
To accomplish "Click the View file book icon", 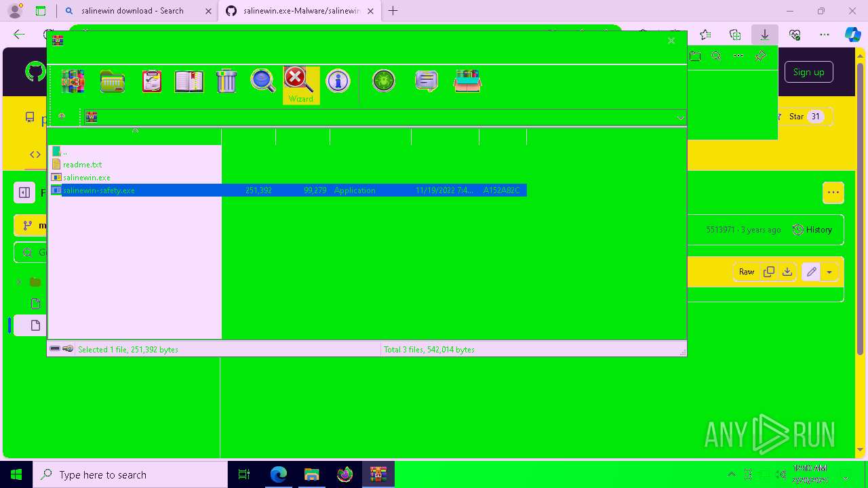I will 189,81.
